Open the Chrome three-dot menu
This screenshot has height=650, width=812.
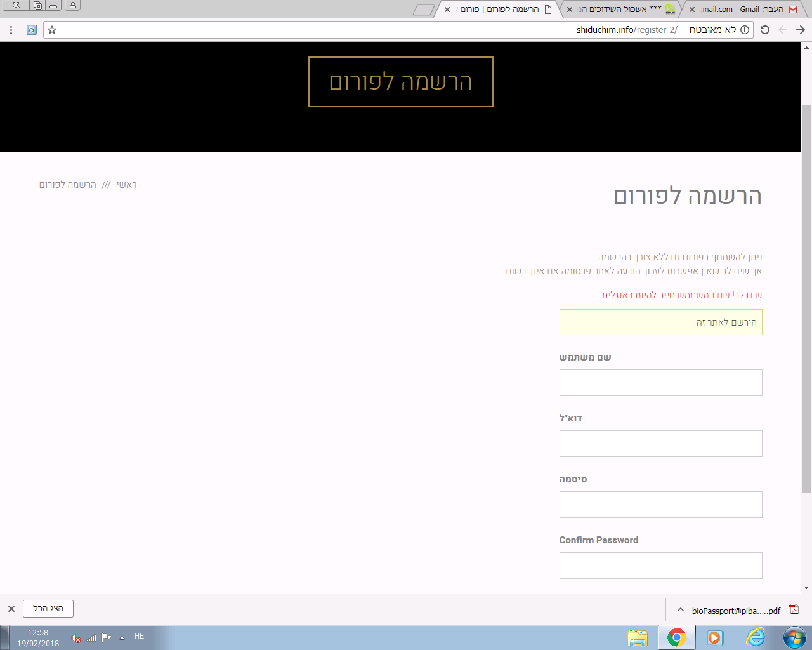pos(11,30)
